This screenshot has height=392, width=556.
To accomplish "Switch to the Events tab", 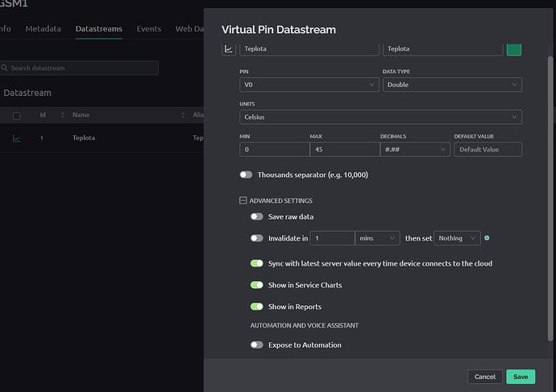I will click(x=148, y=29).
